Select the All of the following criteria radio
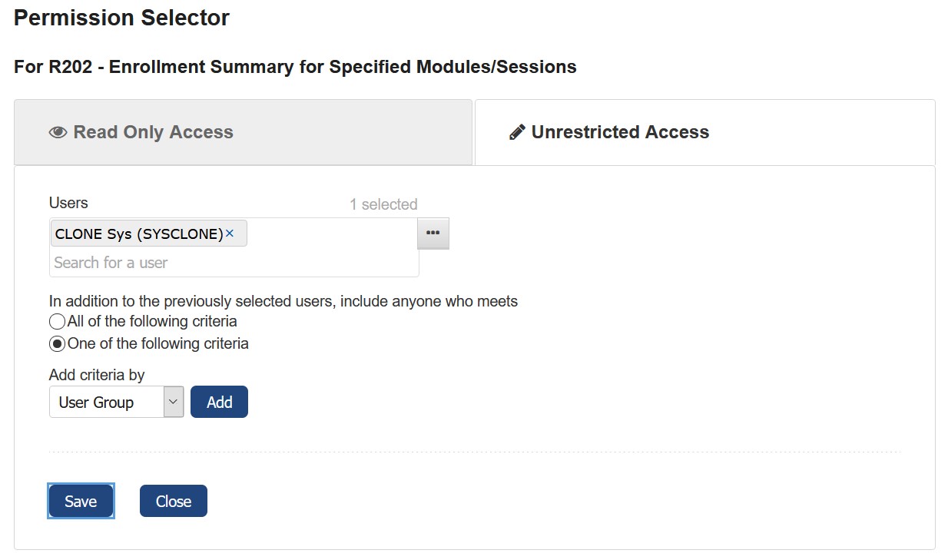This screenshot has width=948, height=560. click(x=57, y=322)
